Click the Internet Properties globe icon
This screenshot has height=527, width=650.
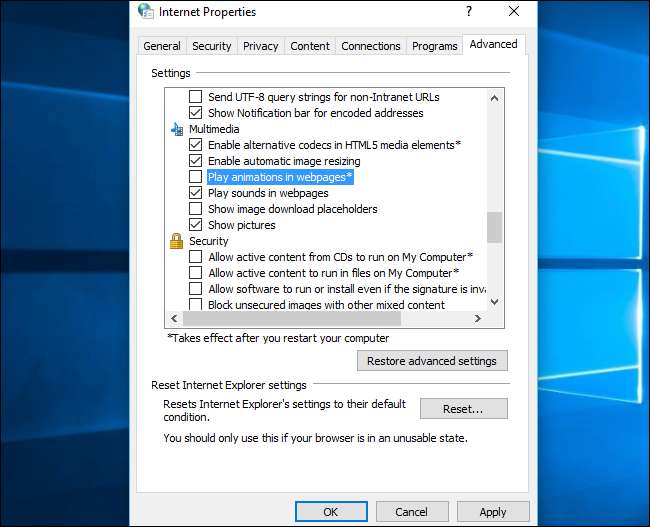[146, 11]
